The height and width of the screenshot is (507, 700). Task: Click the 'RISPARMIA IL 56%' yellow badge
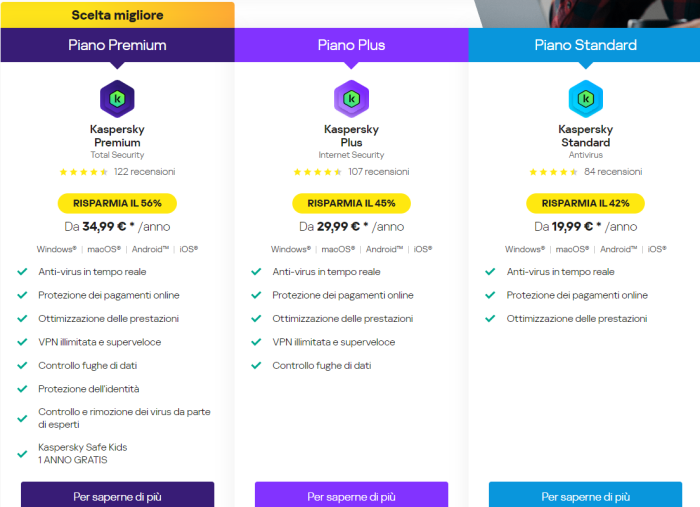pos(117,203)
